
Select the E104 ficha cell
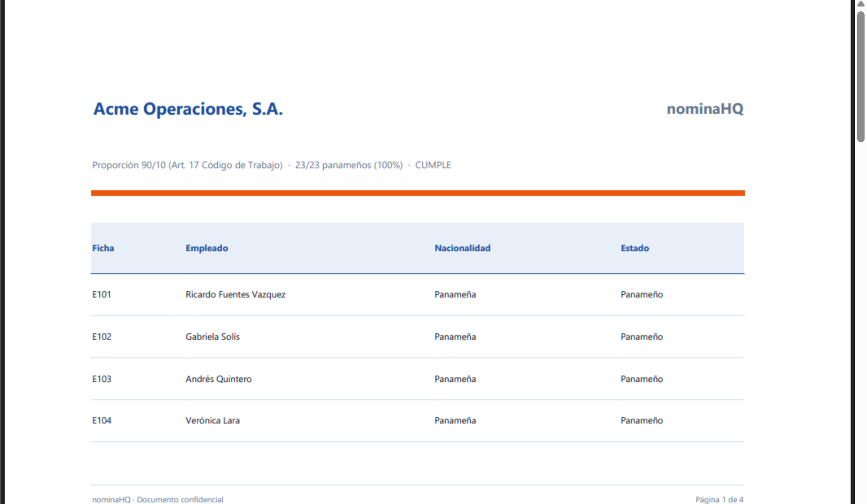tap(102, 420)
